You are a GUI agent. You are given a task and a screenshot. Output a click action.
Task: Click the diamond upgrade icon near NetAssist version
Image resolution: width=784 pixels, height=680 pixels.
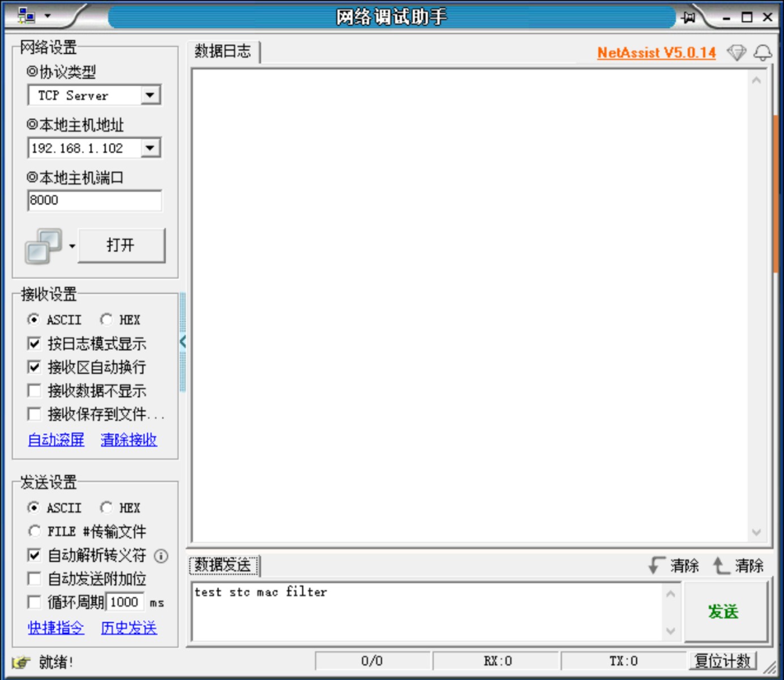[x=737, y=52]
